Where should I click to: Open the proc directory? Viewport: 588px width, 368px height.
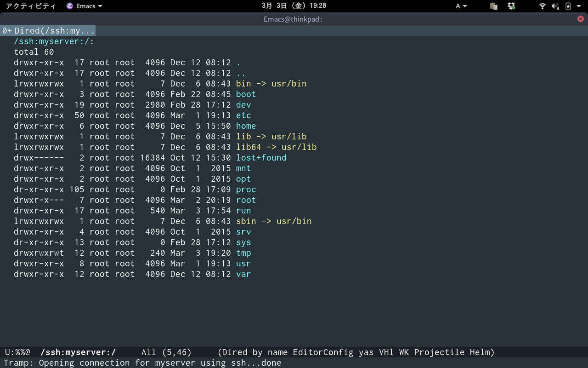coord(246,190)
